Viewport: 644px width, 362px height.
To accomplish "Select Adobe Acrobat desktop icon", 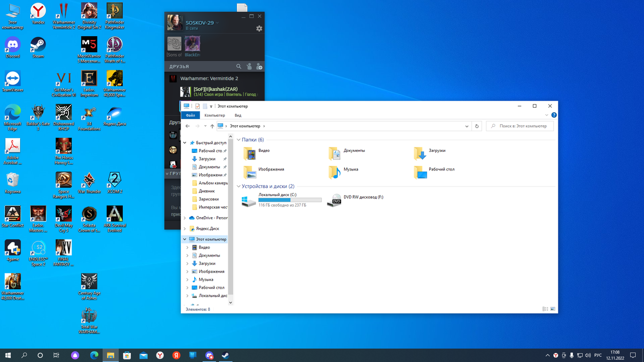I will 13,152.
